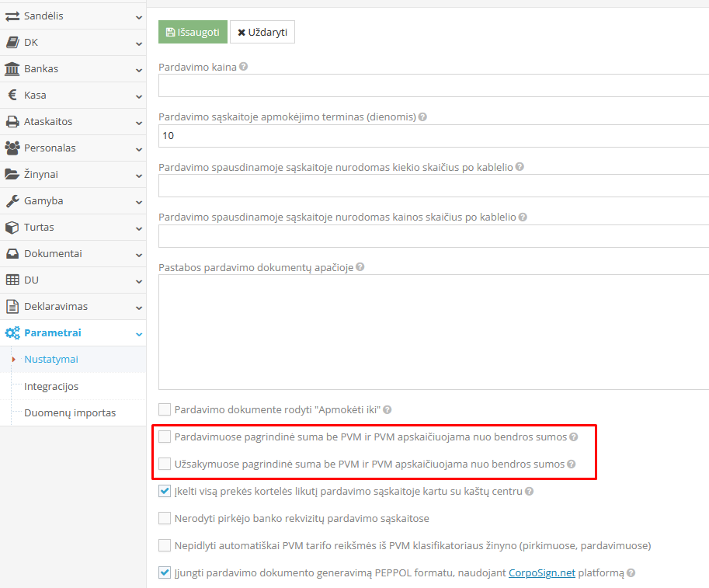Screen dimensions: 709x588
Task: Collapse the Parametrai section chevron
Action: tap(138, 334)
